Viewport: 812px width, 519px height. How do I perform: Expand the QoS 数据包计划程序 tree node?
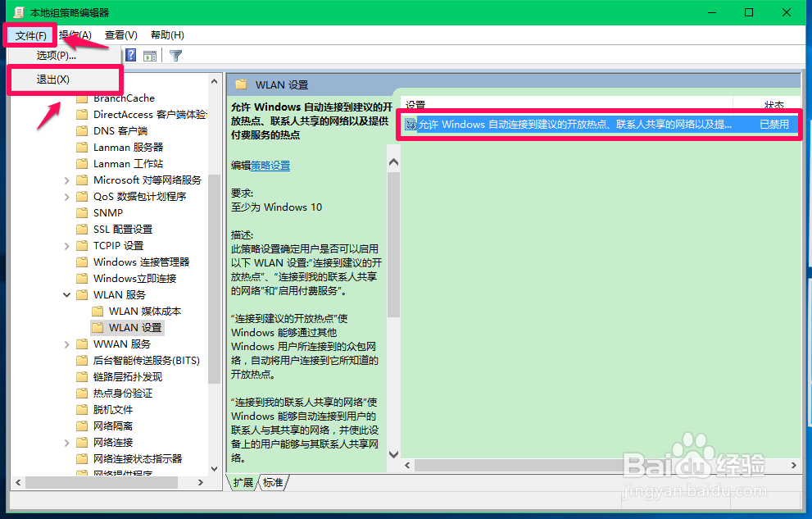pos(66,196)
